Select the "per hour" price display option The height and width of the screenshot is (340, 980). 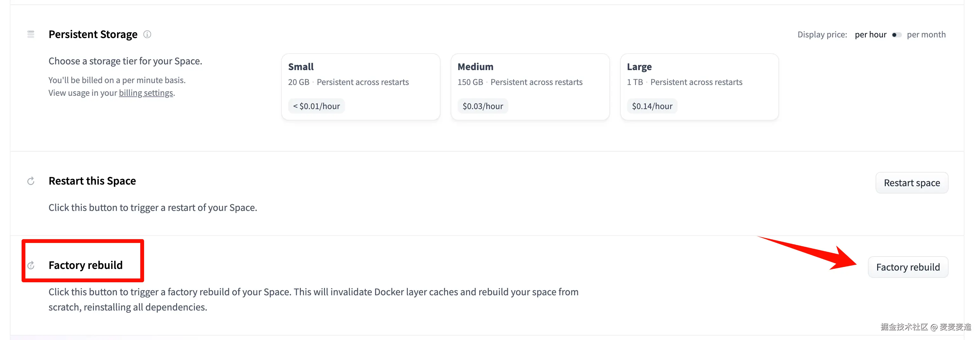[871, 35]
